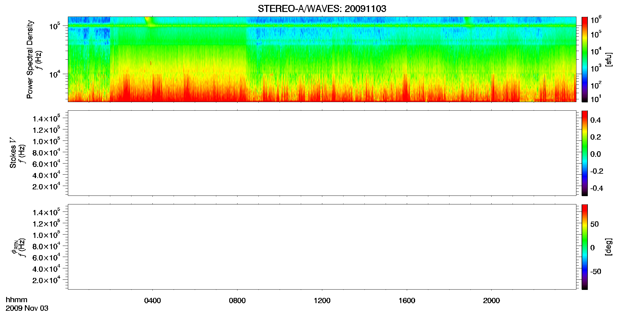
Task: Click the Stokes V color bar
Action: 585,153
